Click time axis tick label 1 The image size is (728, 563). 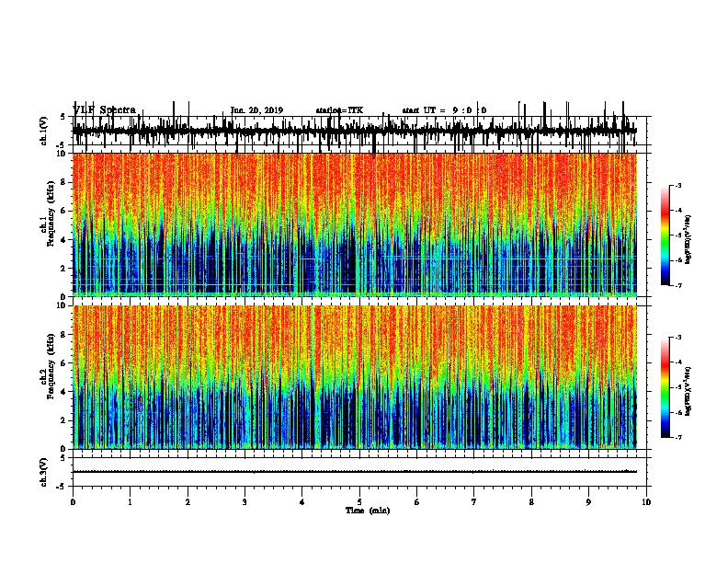130,502
